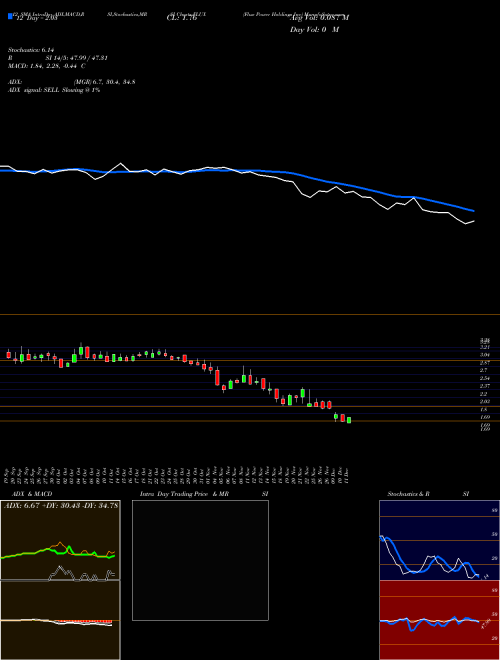Click the 'SI 14/5: 47.99 / 47.31' line
The image size is (500, 660).
point(77,58)
